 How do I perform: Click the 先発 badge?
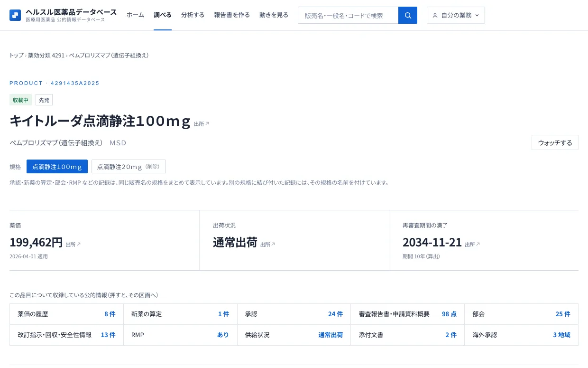[x=44, y=100]
